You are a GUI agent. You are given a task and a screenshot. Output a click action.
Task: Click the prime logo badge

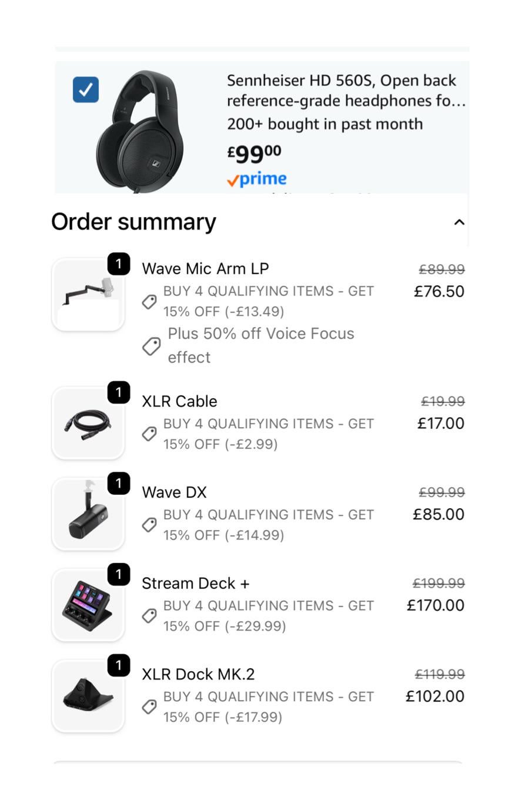257,179
